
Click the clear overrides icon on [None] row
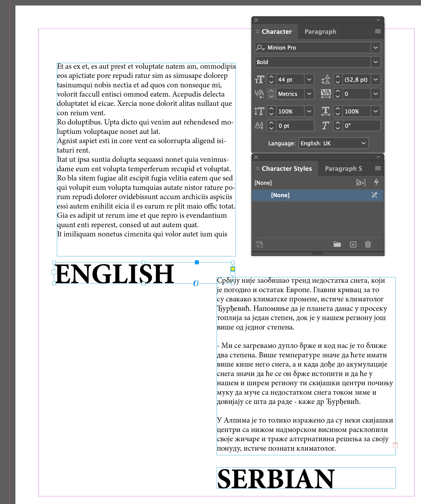(x=374, y=195)
